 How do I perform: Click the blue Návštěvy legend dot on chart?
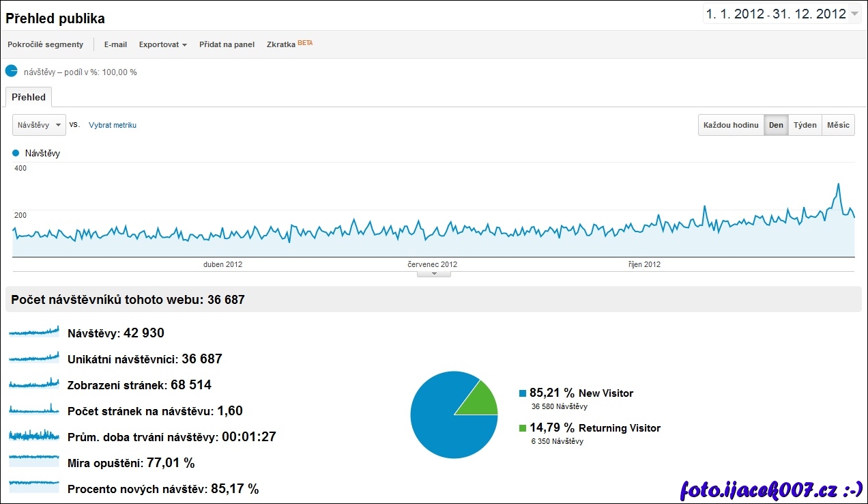[x=16, y=154]
